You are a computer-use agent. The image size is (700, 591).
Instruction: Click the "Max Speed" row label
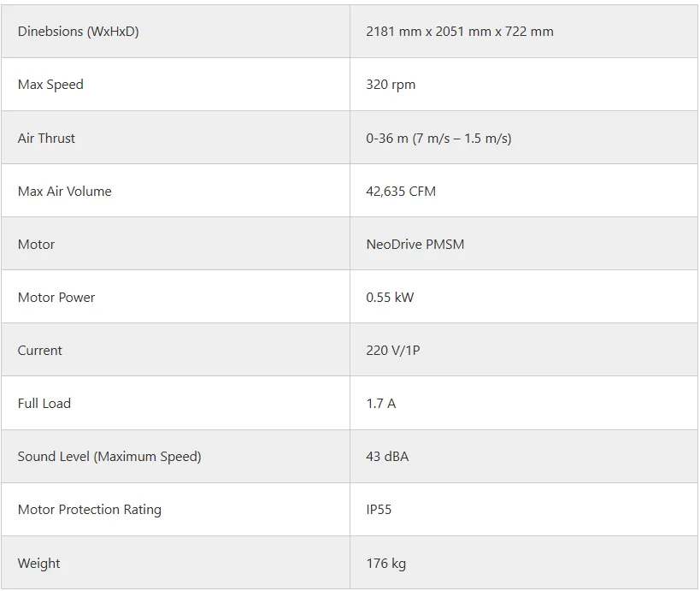(50, 85)
